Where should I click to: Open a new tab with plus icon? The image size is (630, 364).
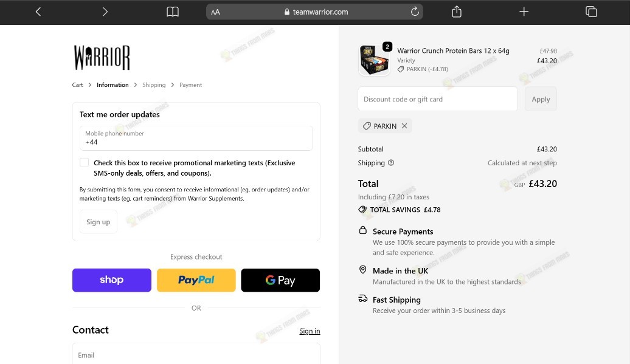pos(524,12)
